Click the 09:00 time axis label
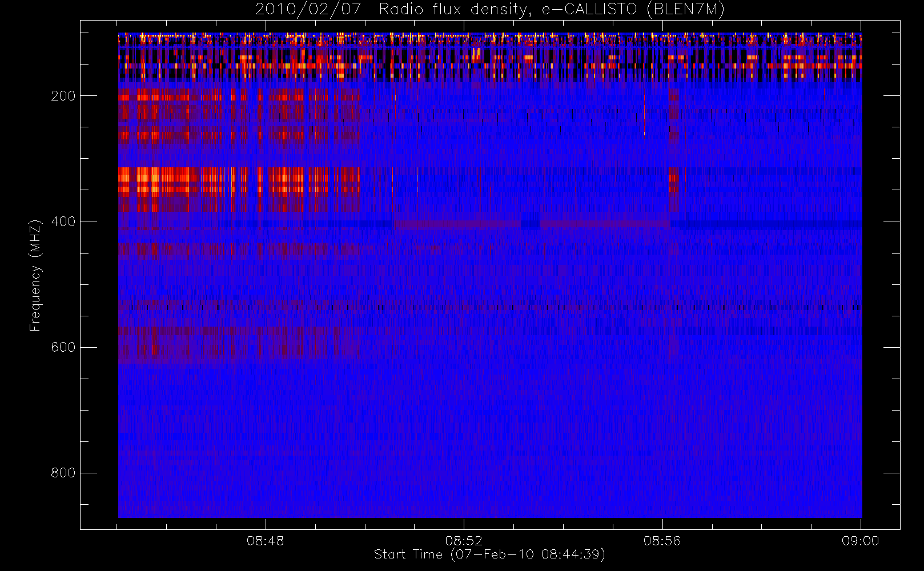 861,541
